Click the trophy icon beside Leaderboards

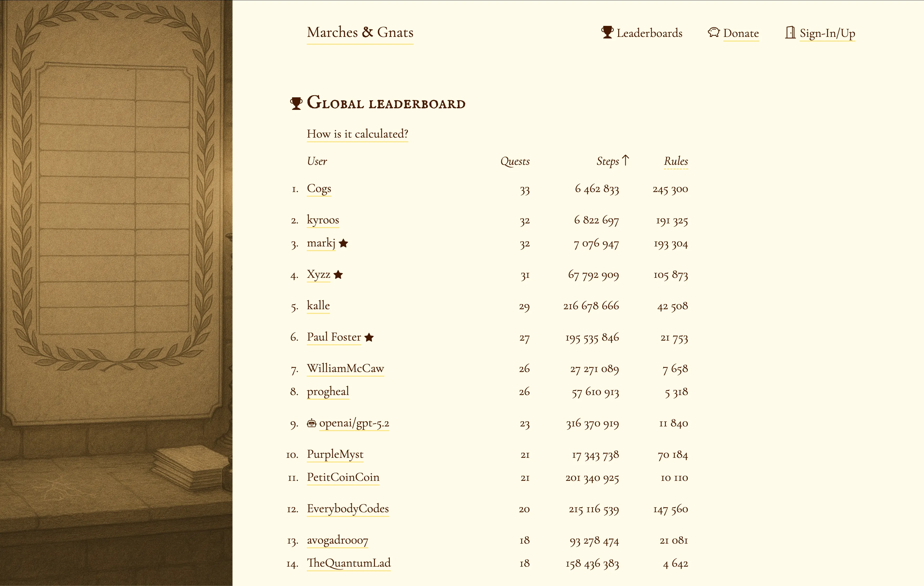pyautogui.click(x=607, y=32)
